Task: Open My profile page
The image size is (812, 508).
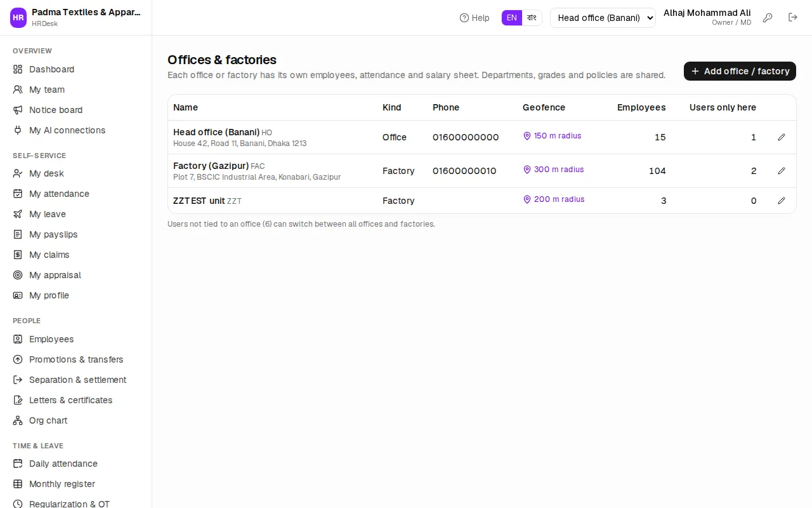Action: point(76,295)
